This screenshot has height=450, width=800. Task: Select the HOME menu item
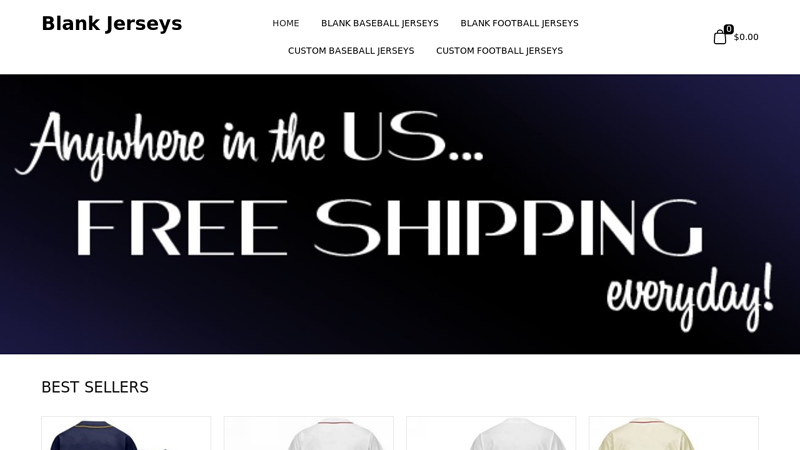point(286,23)
